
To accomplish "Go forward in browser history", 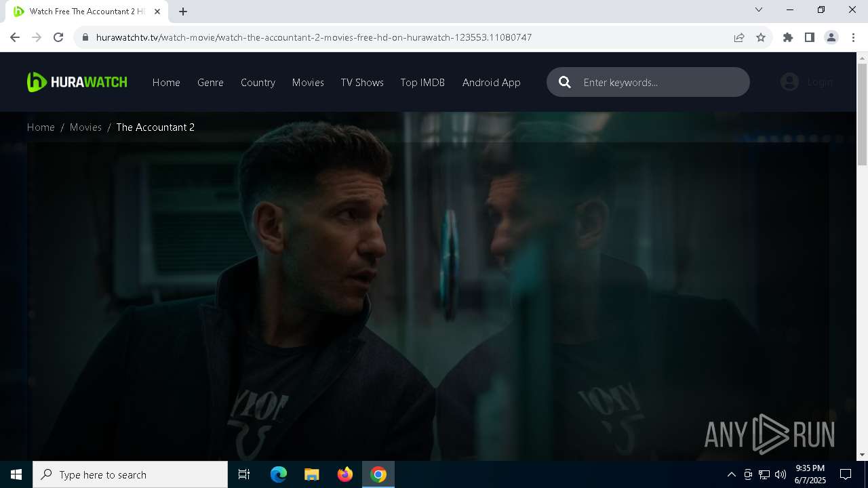I will click(37, 37).
